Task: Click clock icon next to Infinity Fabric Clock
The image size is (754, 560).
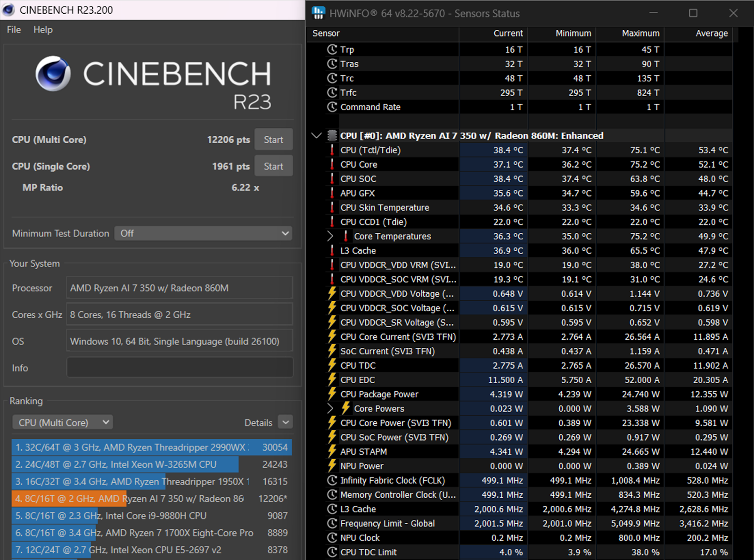Action: [332, 480]
